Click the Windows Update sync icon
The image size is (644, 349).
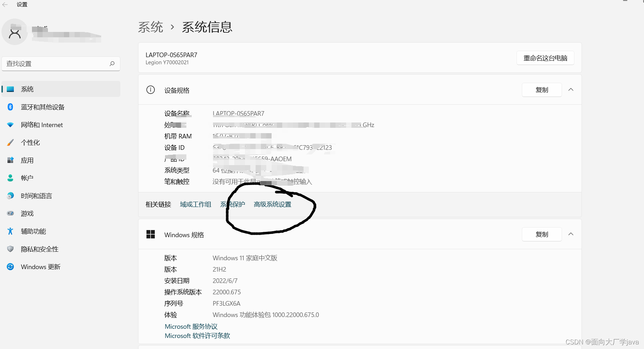10,267
